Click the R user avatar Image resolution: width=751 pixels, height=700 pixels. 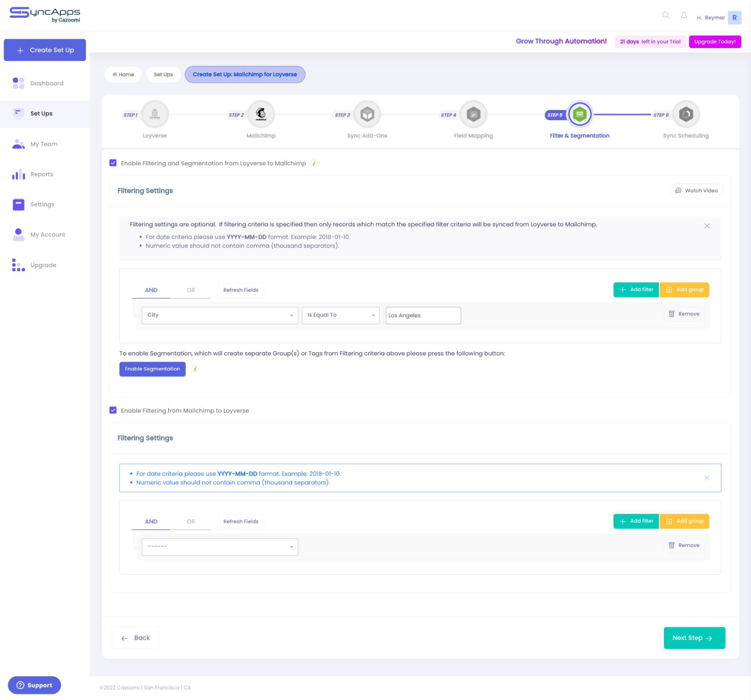734,17
